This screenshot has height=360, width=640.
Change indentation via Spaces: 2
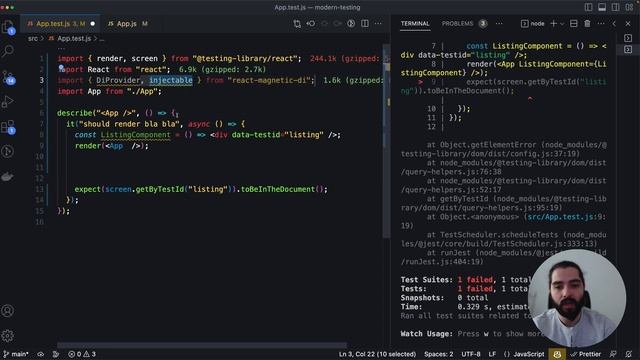[x=438, y=354]
